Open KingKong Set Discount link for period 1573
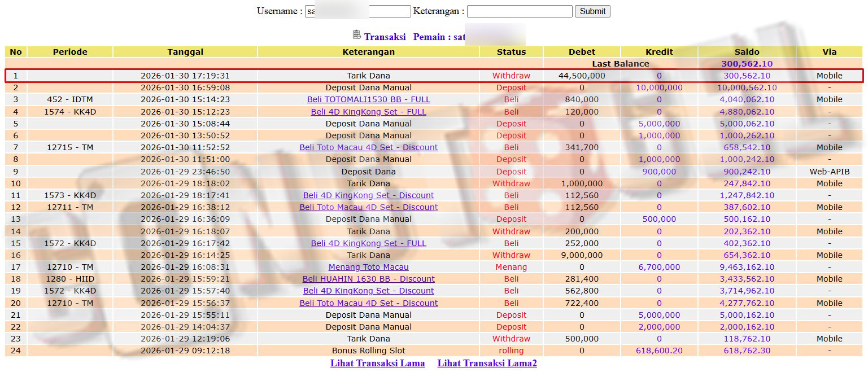The width and height of the screenshot is (868, 381). [x=368, y=195]
